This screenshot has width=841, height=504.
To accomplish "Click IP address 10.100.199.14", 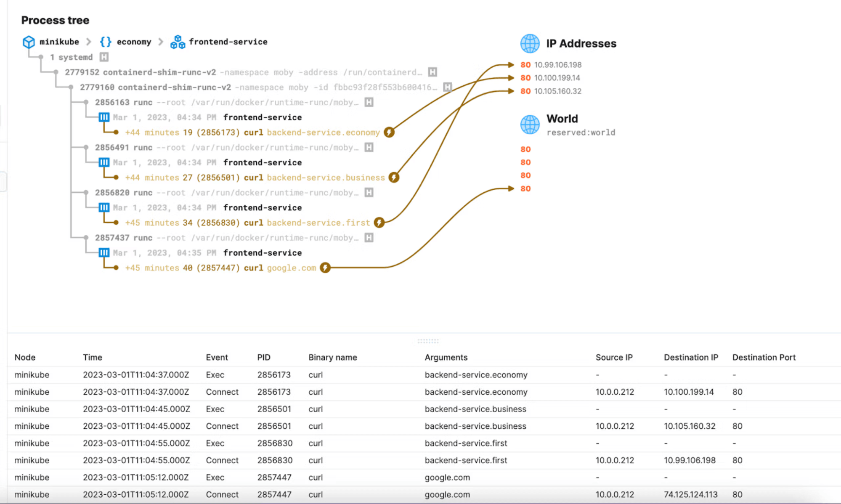I will click(x=557, y=78).
